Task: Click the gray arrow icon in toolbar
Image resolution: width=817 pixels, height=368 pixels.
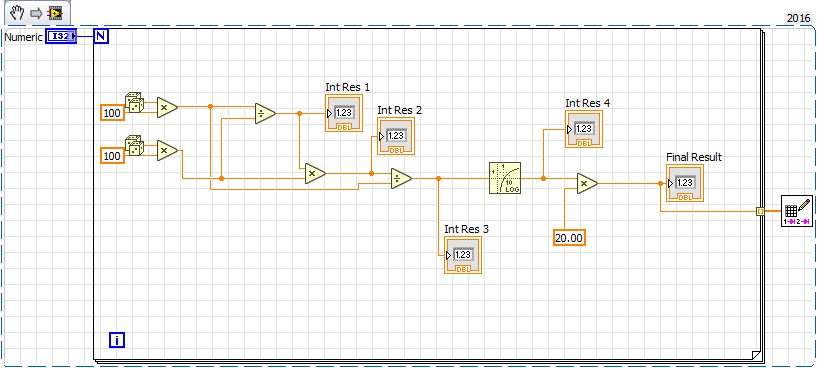Action: [x=36, y=13]
